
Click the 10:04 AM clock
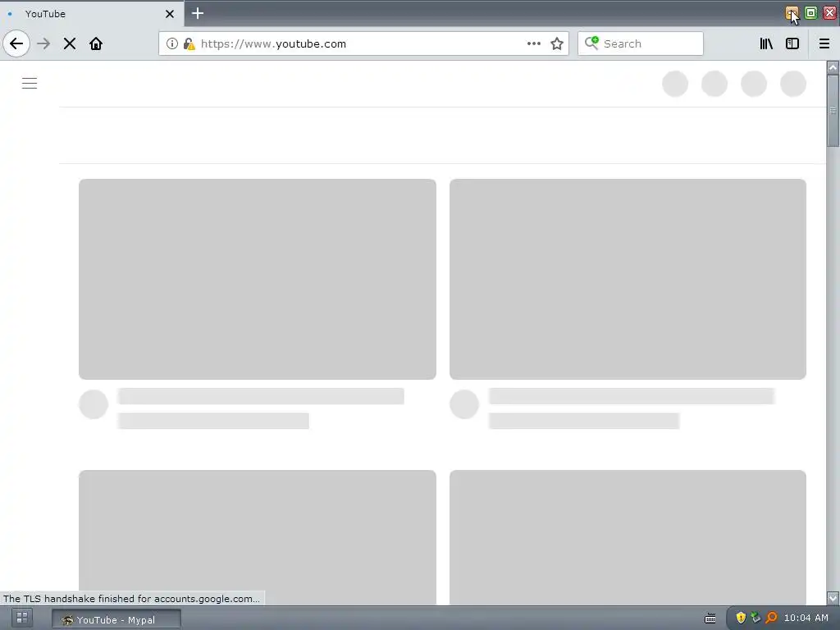pyautogui.click(x=806, y=618)
